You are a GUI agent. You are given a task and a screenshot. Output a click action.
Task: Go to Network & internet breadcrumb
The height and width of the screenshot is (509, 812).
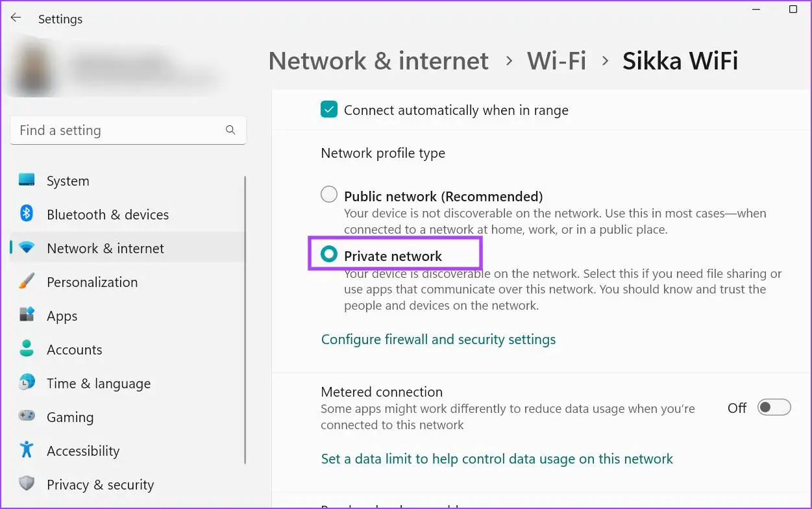(378, 61)
